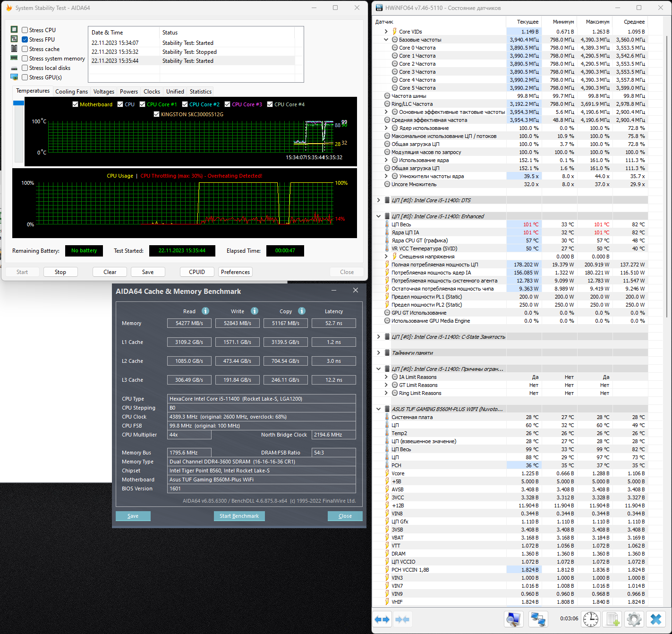This screenshot has width=672, height=634.
Task: Click the info icon next to Read
Action: pos(205,311)
